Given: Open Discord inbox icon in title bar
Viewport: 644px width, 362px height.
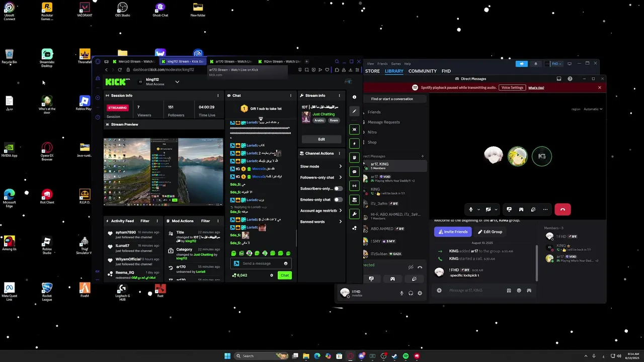Looking at the screenshot, I should tap(558, 79).
